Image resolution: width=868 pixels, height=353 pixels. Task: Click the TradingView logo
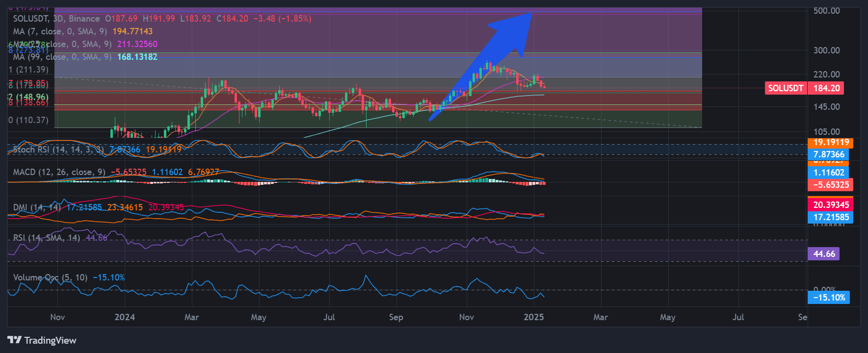tap(42, 340)
